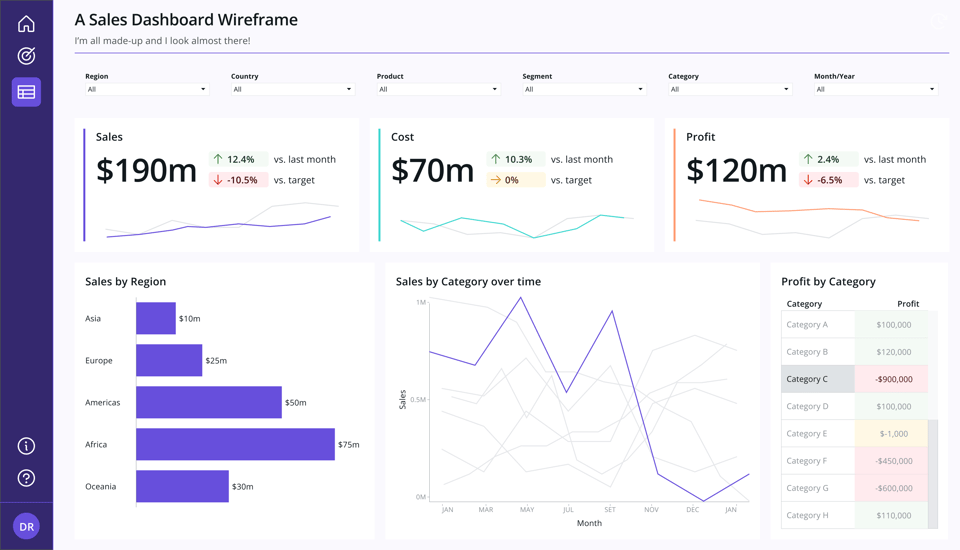Click the Cost 0% vs. target badge
This screenshot has width=960, height=550.
tap(516, 180)
